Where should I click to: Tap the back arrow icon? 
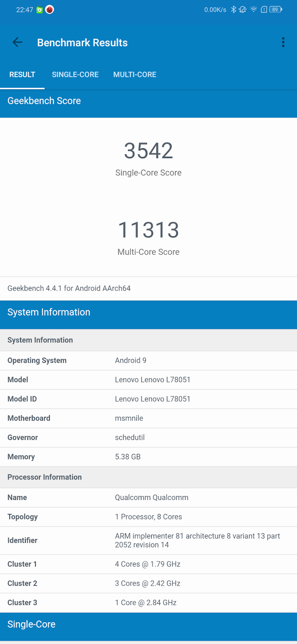tap(17, 42)
